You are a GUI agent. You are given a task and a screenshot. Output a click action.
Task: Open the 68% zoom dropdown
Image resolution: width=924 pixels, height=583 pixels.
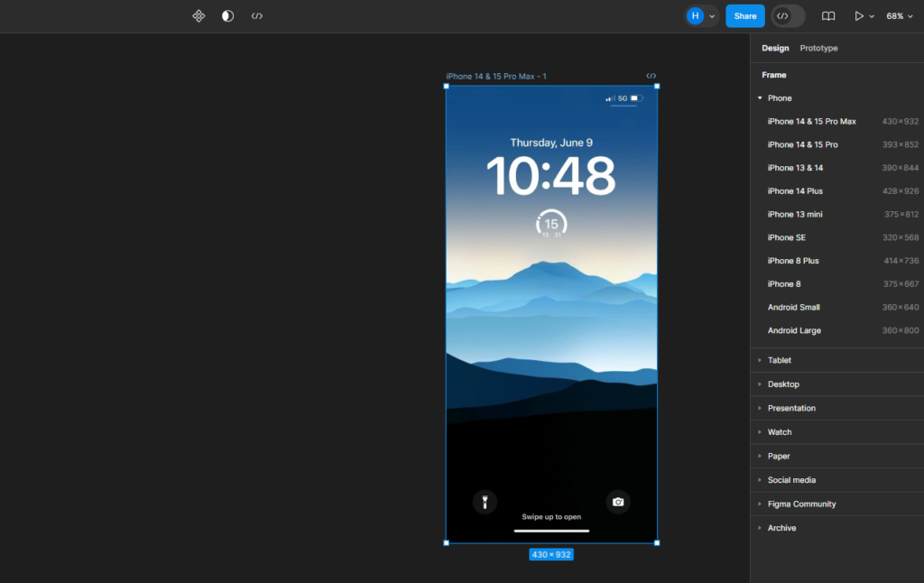click(900, 16)
